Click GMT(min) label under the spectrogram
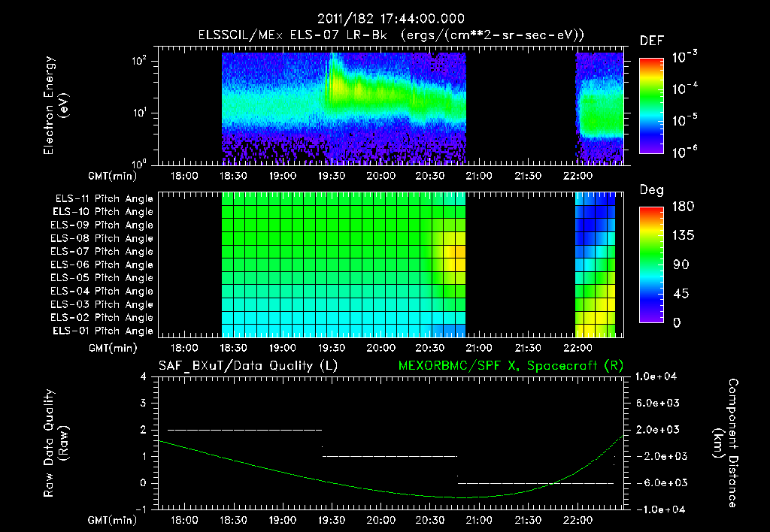The image size is (770, 532). pyautogui.click(x=113, y=176)
